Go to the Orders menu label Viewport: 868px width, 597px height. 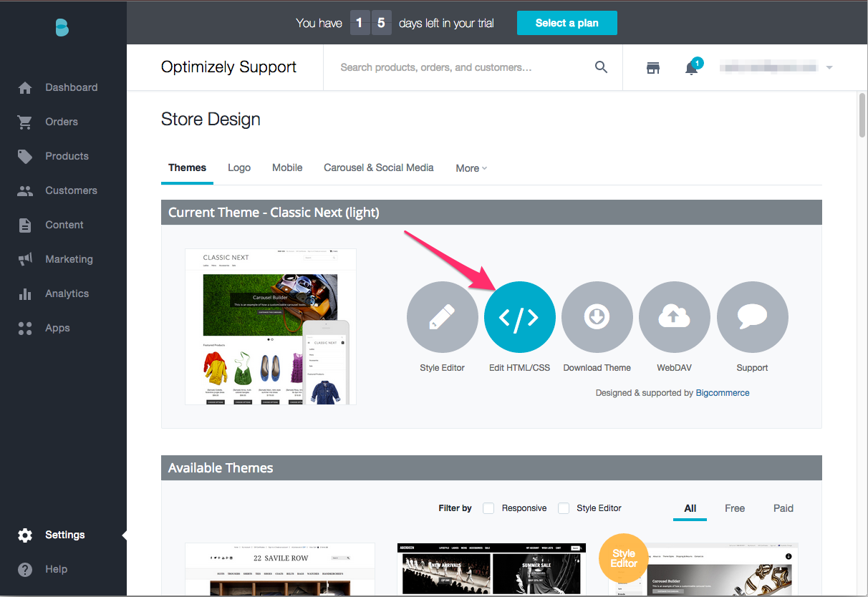(x=62, y=122)
